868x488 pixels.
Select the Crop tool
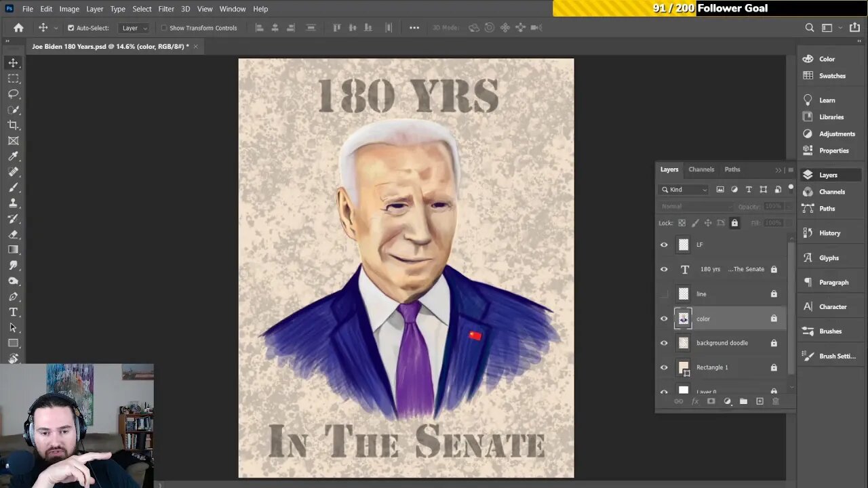tap(13, 125)
